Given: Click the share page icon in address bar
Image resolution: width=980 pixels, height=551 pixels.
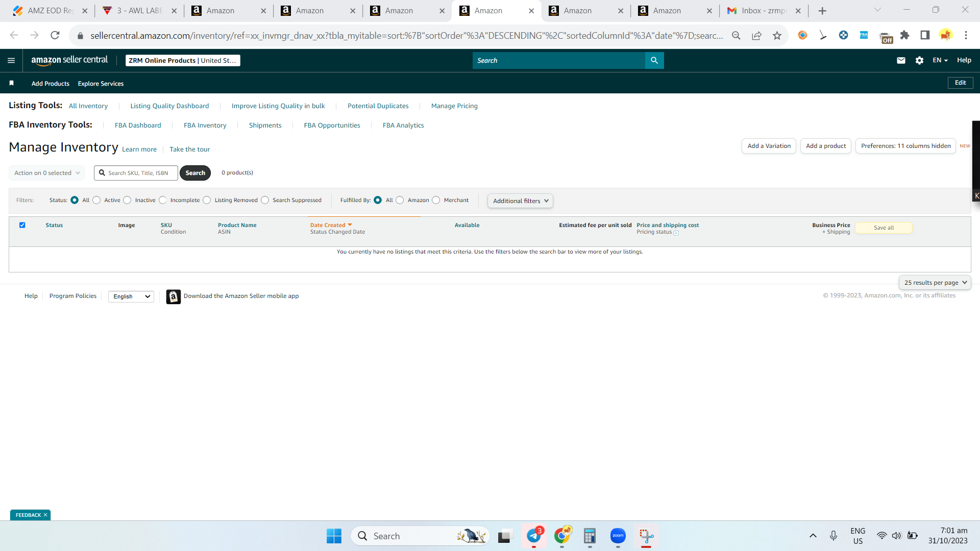Looking at the screenshot, I should pyautogui.click(x=756, y=35).
